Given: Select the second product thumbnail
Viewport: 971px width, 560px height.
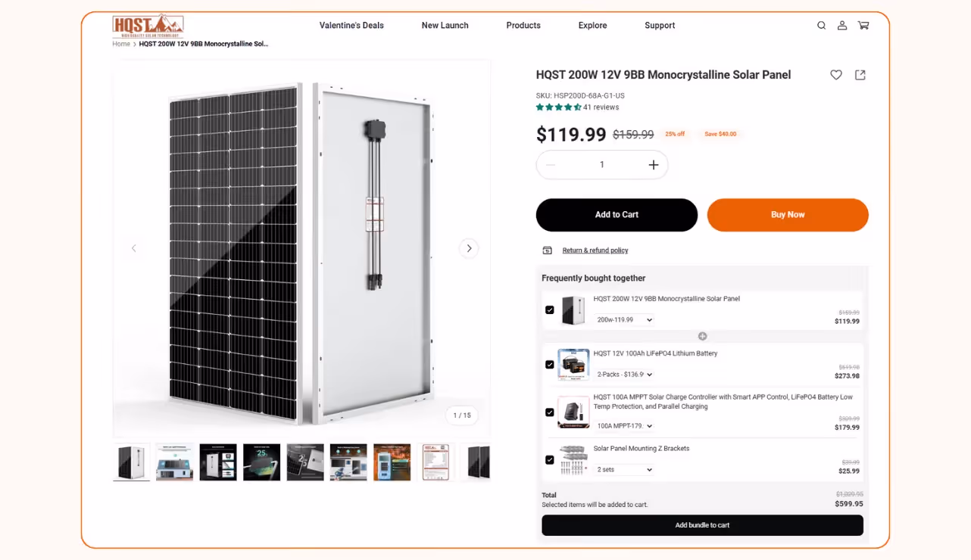Looking at the screenshot, I should (175, 462).
